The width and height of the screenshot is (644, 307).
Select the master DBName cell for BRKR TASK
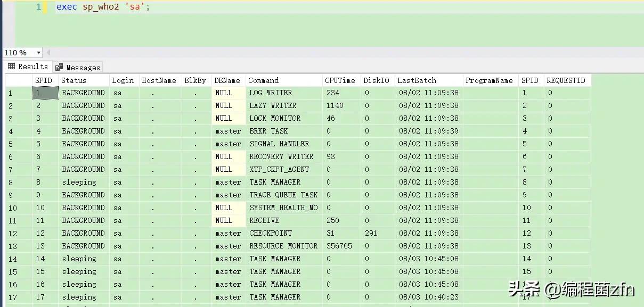click(228, 131)
